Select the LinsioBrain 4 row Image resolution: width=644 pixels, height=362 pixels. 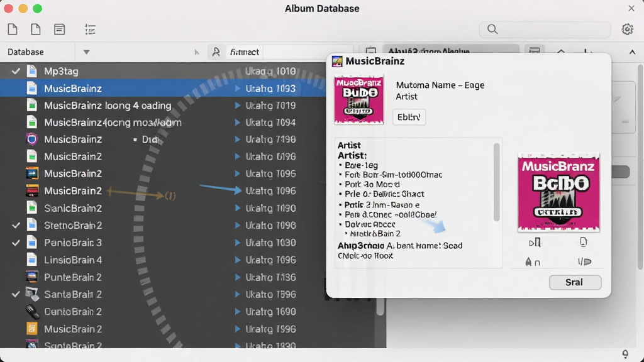pos(163,260)
